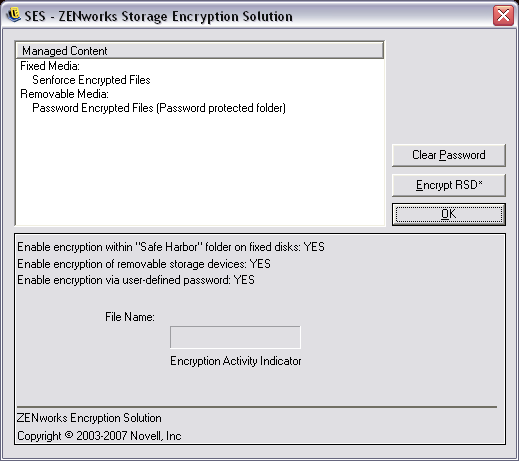Select the Managed Content column header
Viewport: 519px width, 461px height.
pyautogui.click(x=200, y=51)
